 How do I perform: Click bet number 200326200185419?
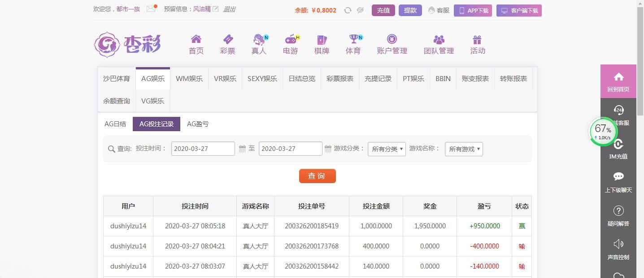point(312,226)
